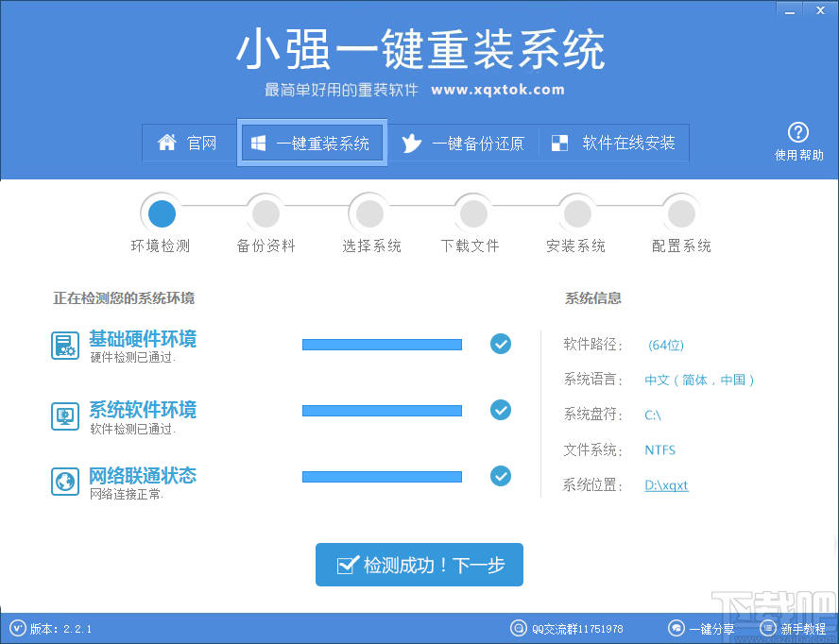This screenshot has width=839, height=644.
Task: Open the (64位) software path link
Action: (x=666, y=345)
